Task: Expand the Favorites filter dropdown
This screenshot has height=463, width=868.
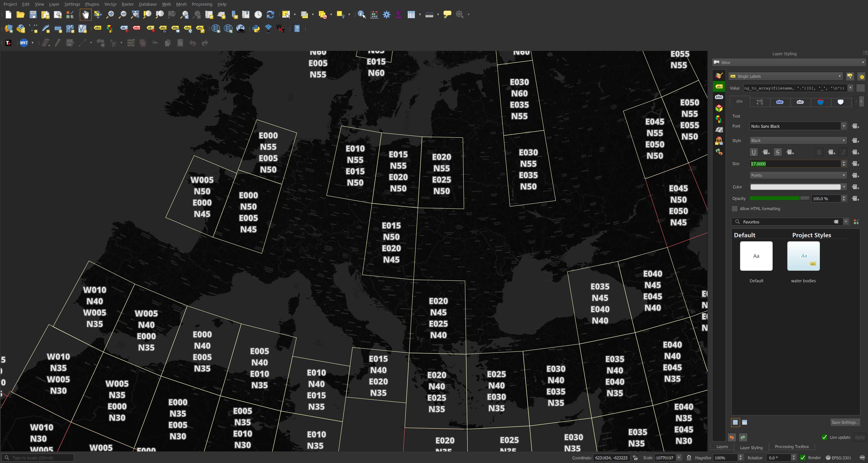Action: (x=846, y=222)
